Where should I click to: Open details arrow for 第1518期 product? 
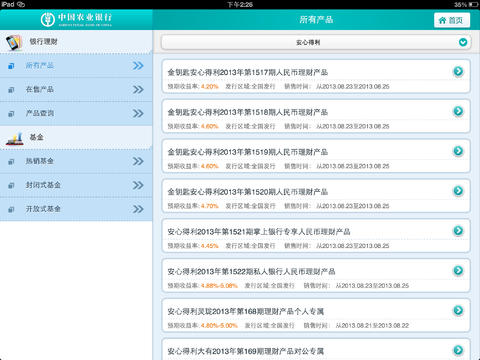point(458,111)
